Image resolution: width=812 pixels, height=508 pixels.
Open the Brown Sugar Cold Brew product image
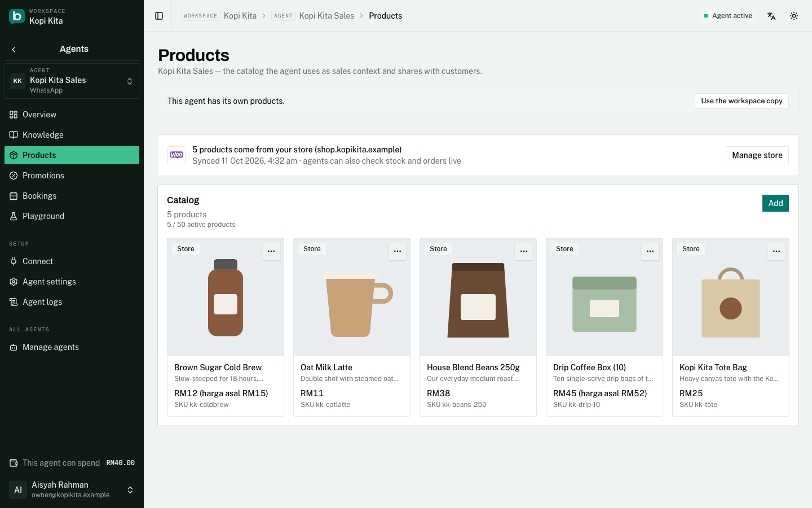(226, 297)
